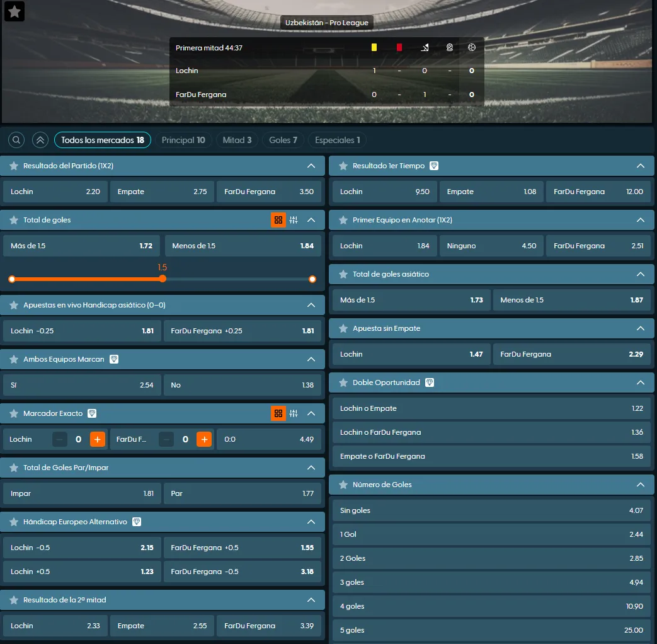Collapse the Número de Goles market
This screenshot has height=644, width=657.
641,485
